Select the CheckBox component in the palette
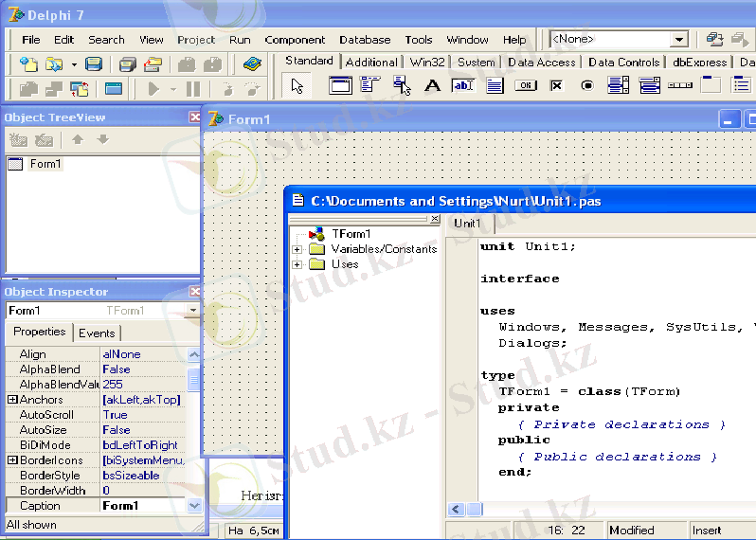756x540 pixels. click(x=556, y=86)
